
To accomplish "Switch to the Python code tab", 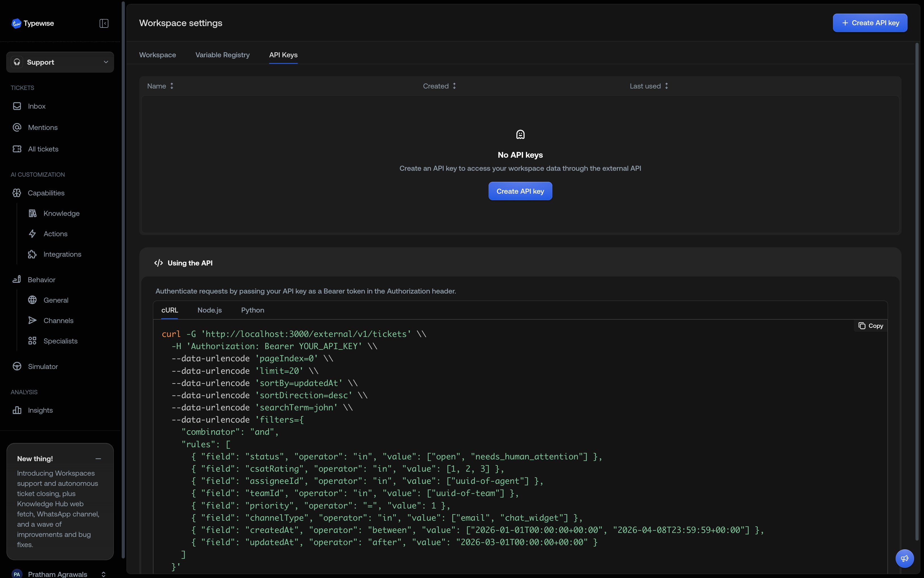I will click(x=253, y=310).
